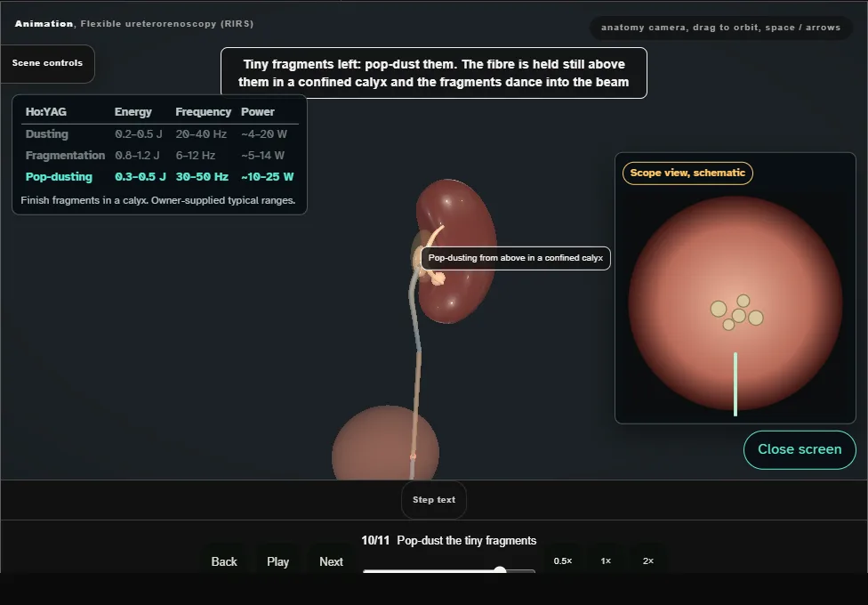Click the Frequency column header
The height and width of the screenshot is (605, 868).
tap(203, 112)
